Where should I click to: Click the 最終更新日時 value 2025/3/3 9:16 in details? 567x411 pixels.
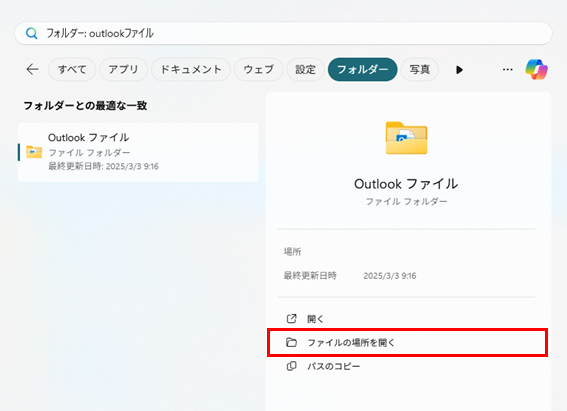pos(390,276)
